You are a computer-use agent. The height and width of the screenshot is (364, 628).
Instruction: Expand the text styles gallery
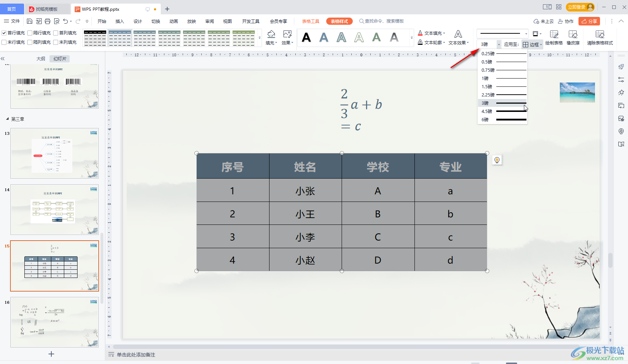coord(411,38)
